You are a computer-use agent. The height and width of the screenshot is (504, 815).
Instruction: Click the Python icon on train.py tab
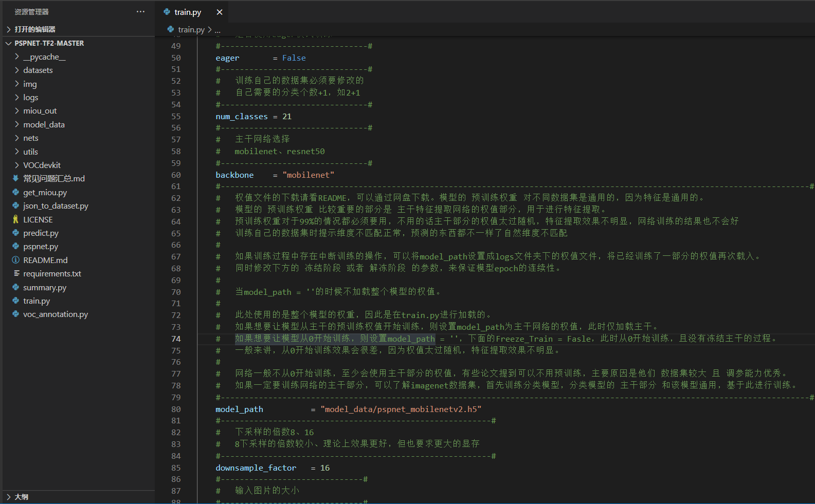pos(167,12)
